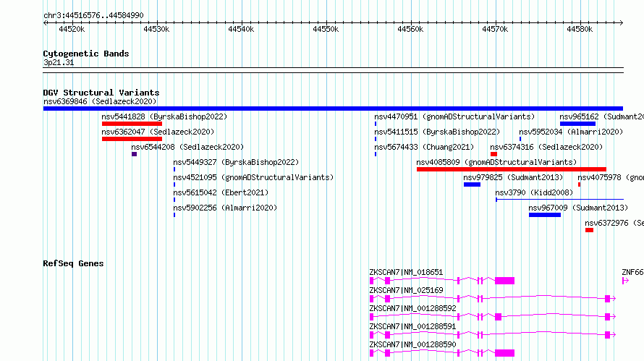Image resolution: width=644 pixels, height=361 pixels.
Task: Click the long red nsv4085809 bar
Action: [x=512, y=169]
